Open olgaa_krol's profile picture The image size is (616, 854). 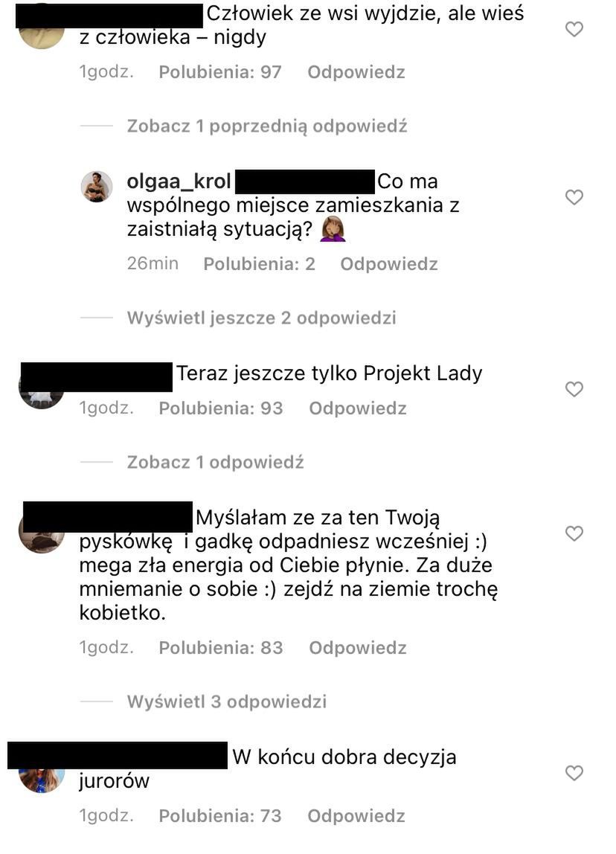[x=97, y=186]
